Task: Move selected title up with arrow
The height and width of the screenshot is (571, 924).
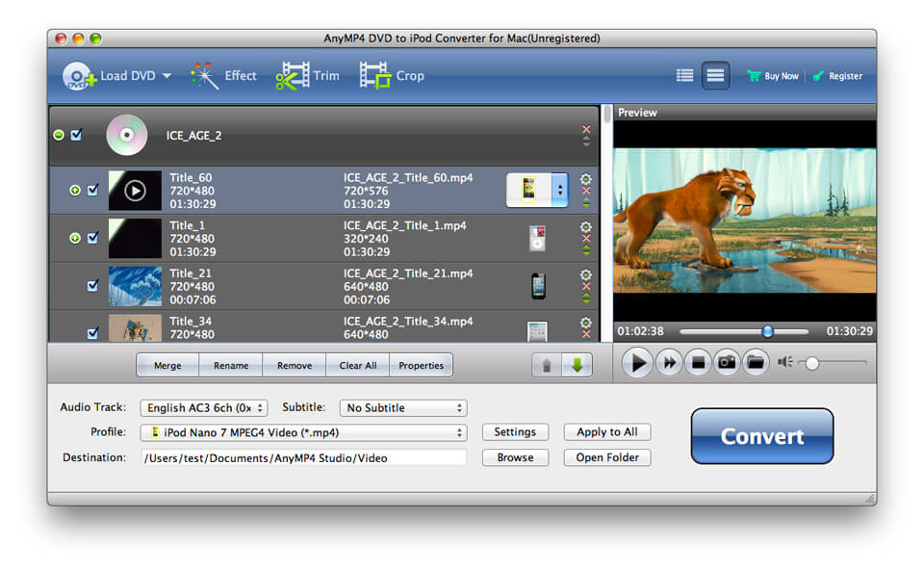Action: 547,365
